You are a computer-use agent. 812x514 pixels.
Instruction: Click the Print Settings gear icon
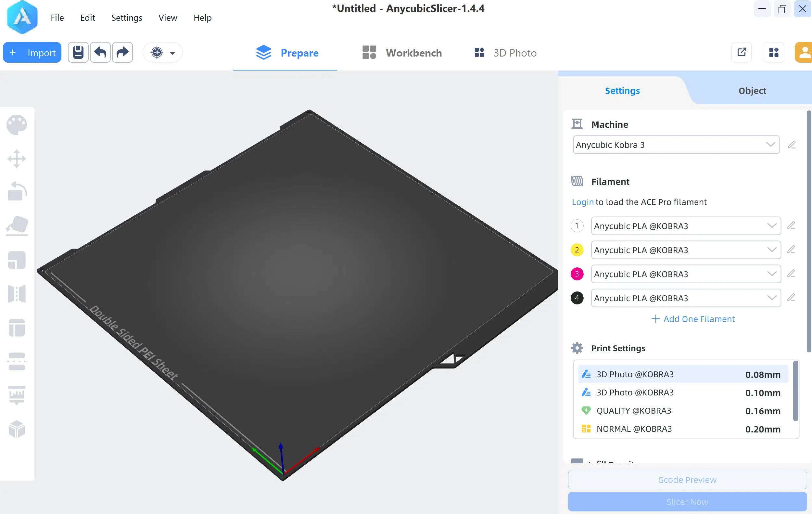pos(577,348)
